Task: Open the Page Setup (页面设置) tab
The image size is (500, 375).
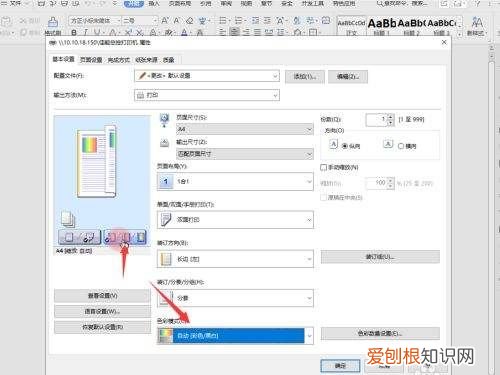Action: click(91, 60)
